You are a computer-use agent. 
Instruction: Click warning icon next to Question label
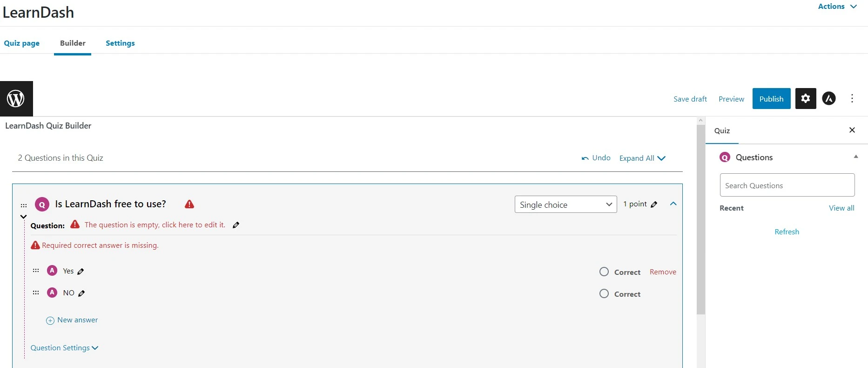coord(75,225)
